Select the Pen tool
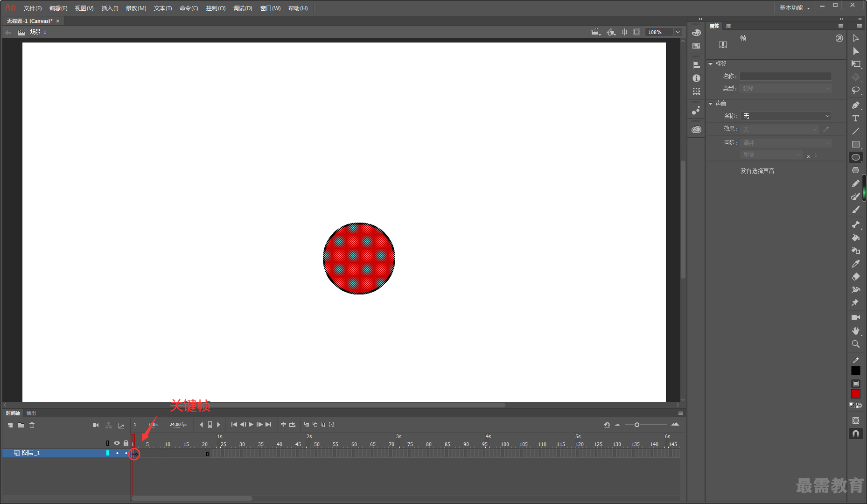 (856, 105)
